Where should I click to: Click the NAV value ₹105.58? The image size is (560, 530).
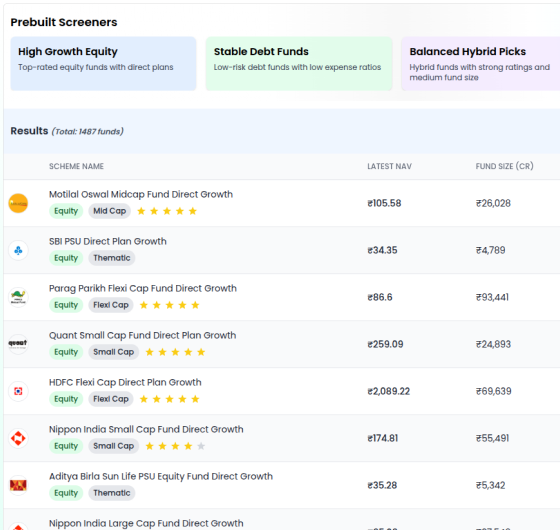click(x=384, y=203)
